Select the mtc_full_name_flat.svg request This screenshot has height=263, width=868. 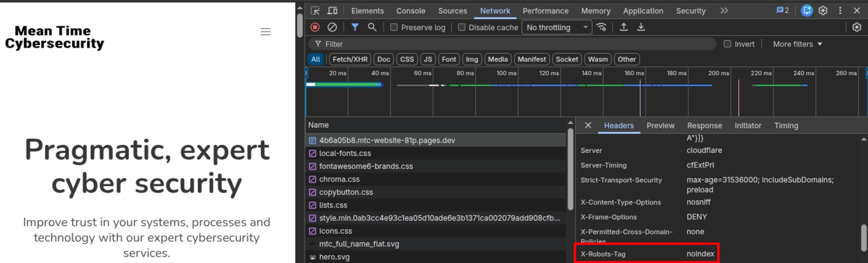[x=436, y=244]
